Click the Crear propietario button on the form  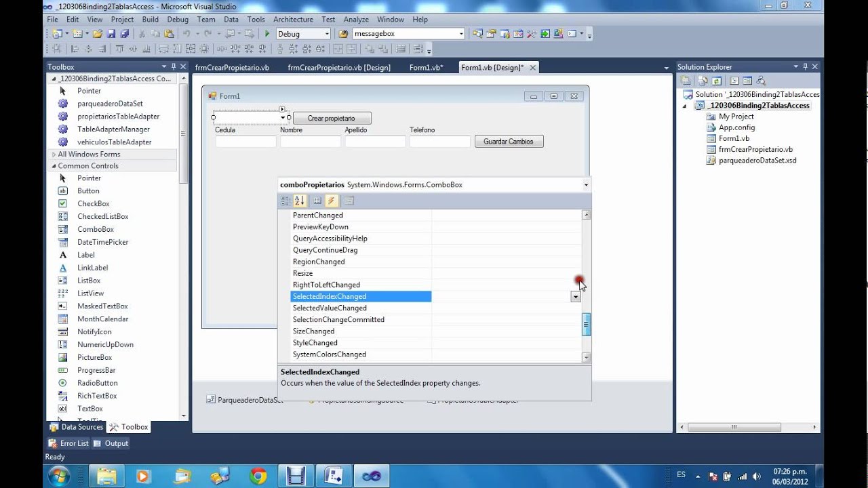332,118
